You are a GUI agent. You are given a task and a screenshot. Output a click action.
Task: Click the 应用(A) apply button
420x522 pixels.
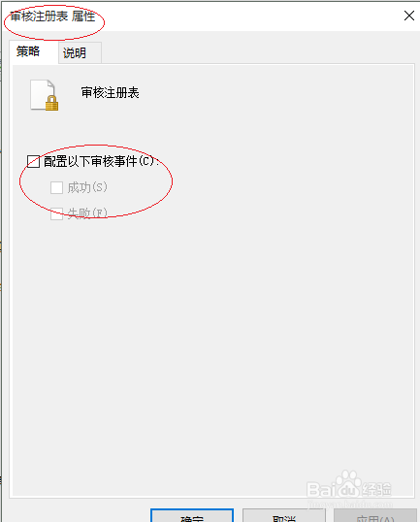coord(375,516)
